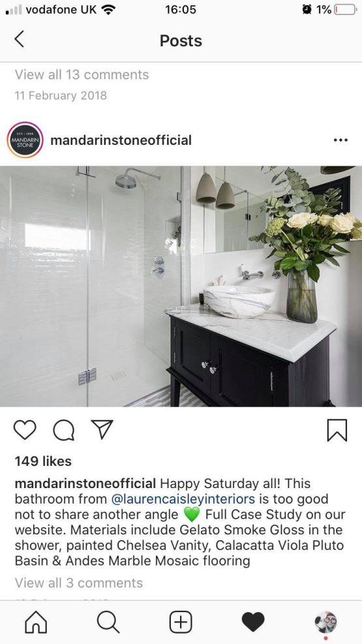Like the post with the heart icon
The height and width of the screenshot is (644, 362).
pos(25,429)
